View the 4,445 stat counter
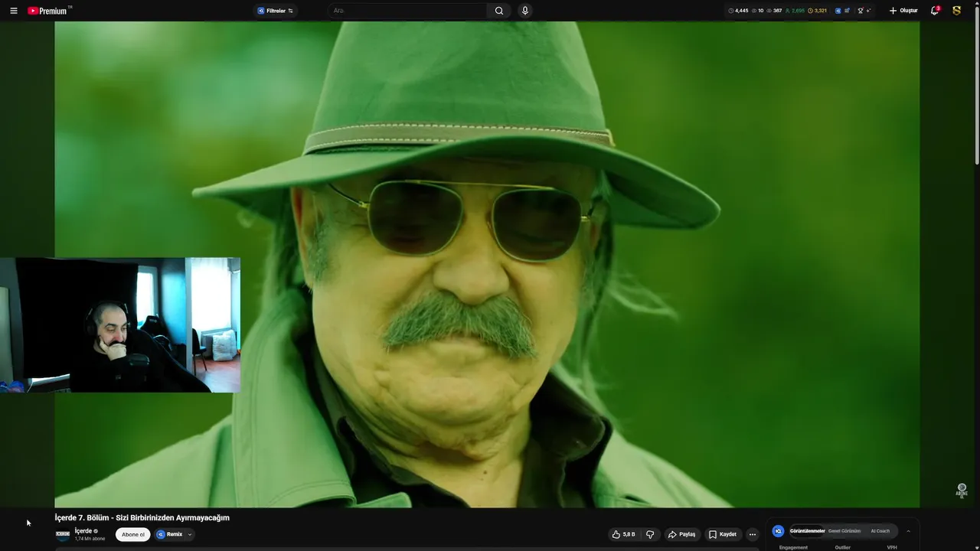 pos(738,11)
